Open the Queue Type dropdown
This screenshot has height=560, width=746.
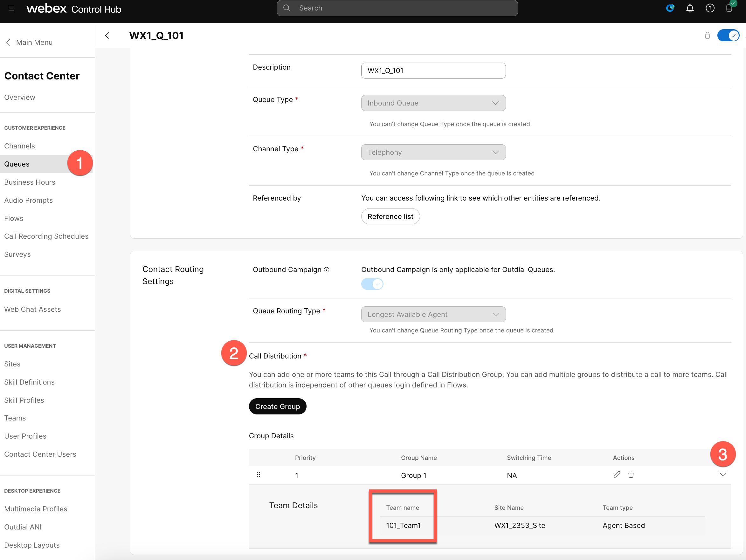[x=433, y=103]
